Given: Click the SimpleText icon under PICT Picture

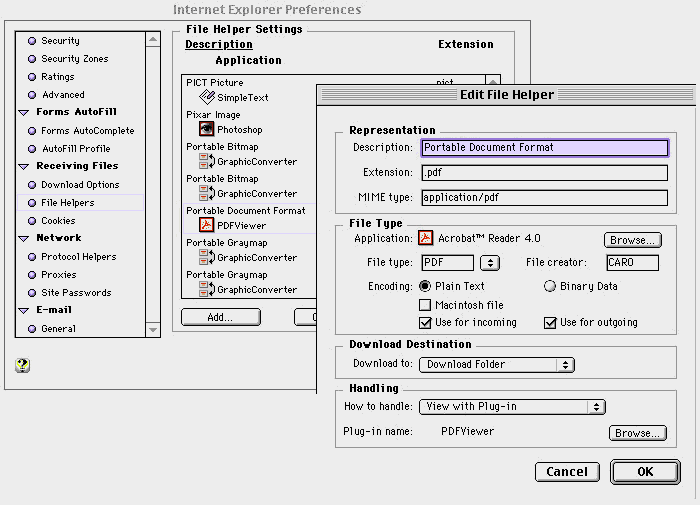Looking at the screenshot, I should [x=206, y=97].
